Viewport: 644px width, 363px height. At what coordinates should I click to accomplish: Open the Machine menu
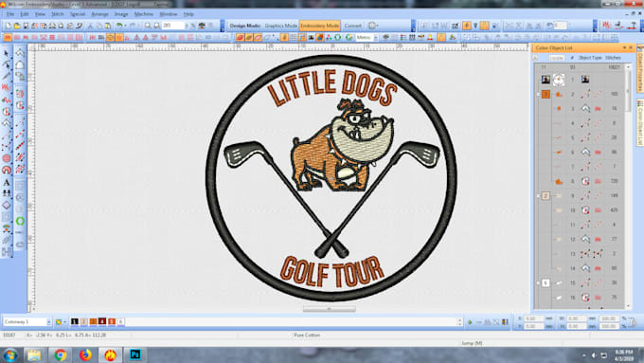(x=144, y=14)
